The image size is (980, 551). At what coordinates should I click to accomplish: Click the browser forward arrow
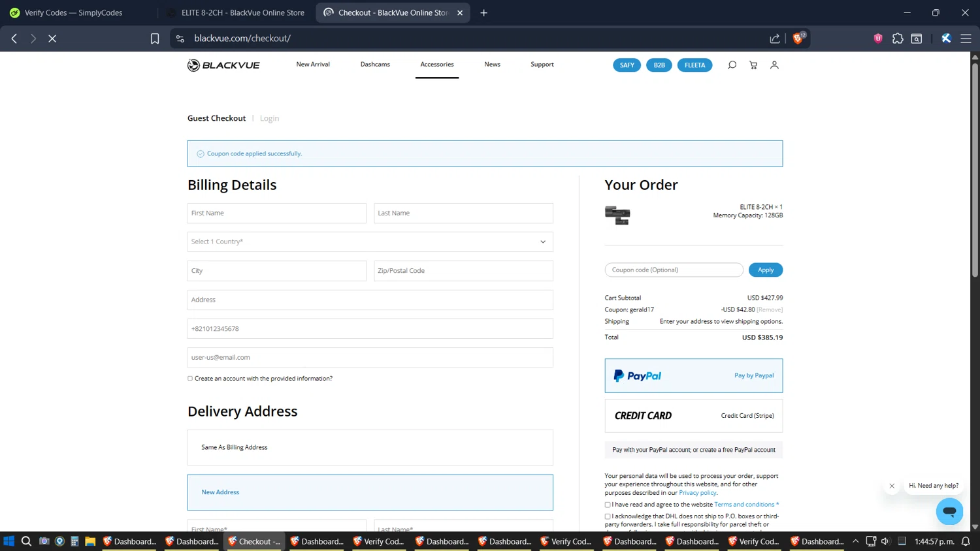pos(33,39)
